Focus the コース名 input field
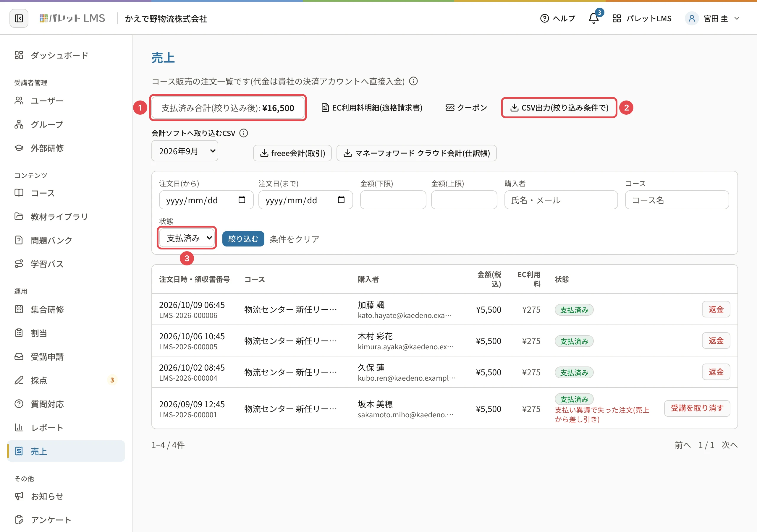 677,200
